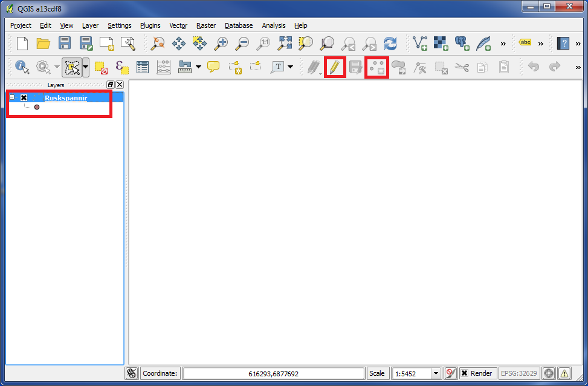Open the Layer menu
588x386 pixels.
pyautogui.click(x=91, y=25)
